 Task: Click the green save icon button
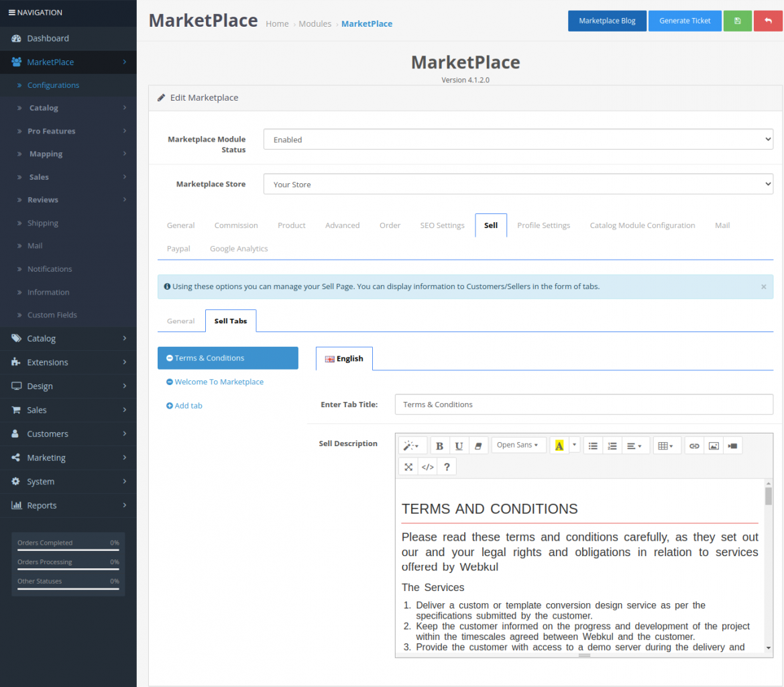(x=737, y=21)
